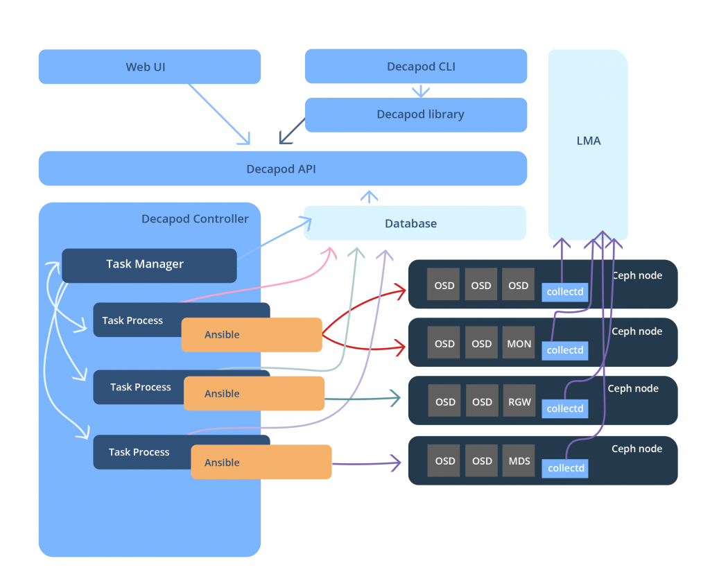Toggle collectd on the MDS Ceph node
710x588 pixels.
[564, 468]
